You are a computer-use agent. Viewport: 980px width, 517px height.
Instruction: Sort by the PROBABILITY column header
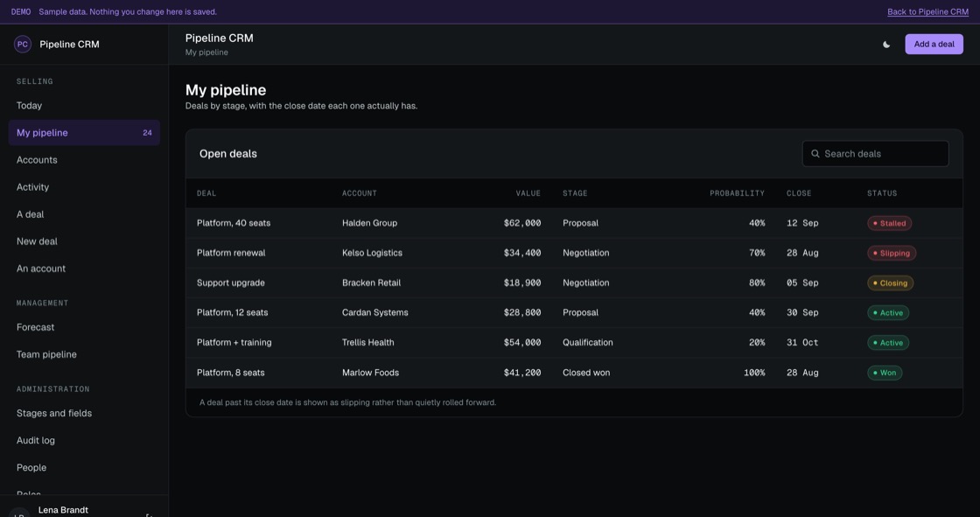[737, 193]
